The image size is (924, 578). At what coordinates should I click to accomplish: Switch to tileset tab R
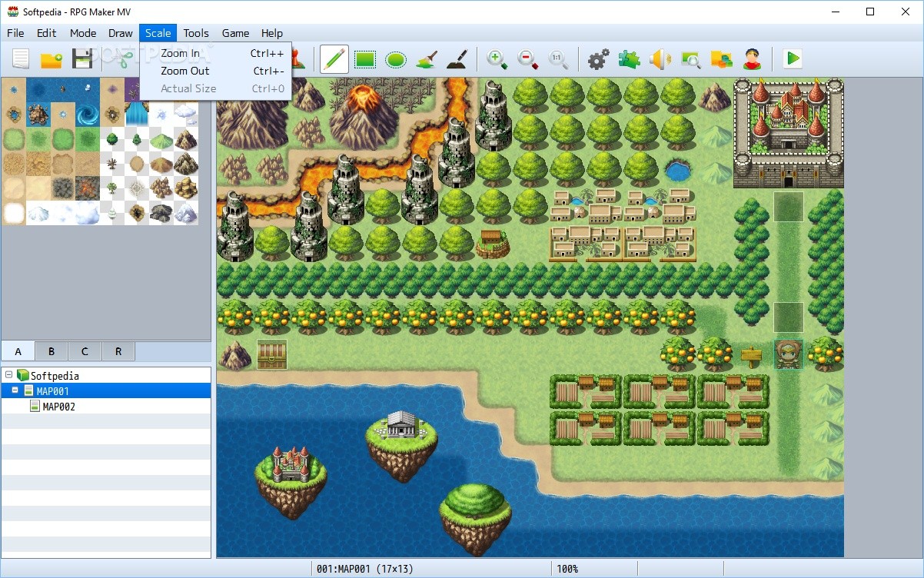[x=118, y=351]
